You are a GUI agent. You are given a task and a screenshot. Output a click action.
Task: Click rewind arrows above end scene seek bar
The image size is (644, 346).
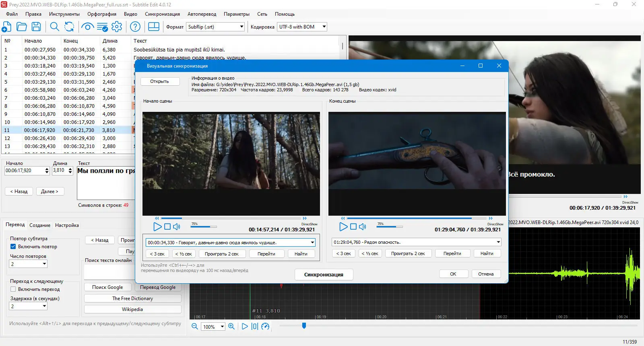pos(343,218)
